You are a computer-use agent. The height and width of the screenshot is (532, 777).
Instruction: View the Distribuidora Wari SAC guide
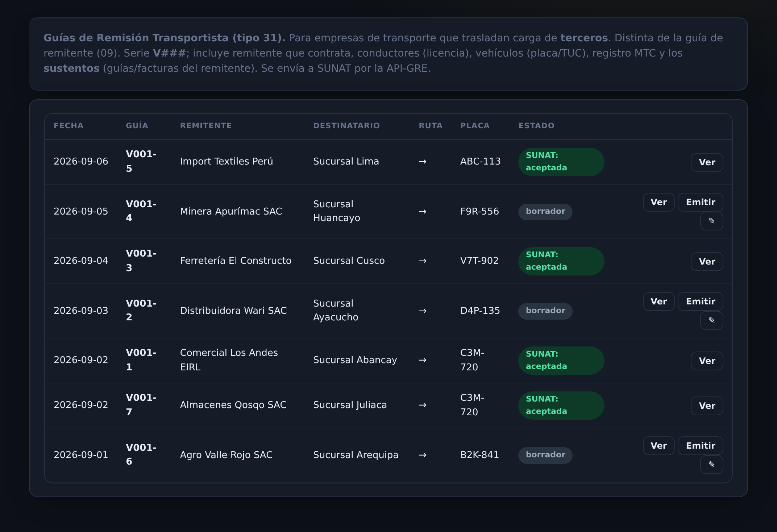658,302
